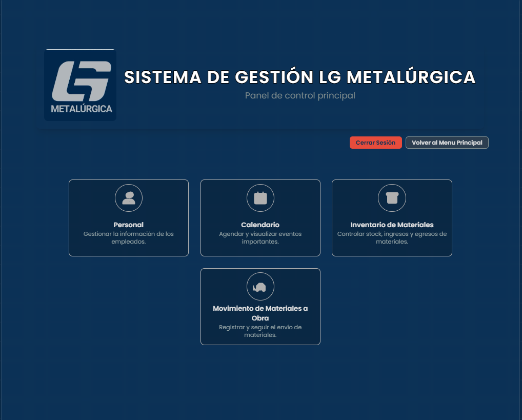This screenshot has height=420, width=522.
Task: Click the Cerrar Sesión button
Action: pyautogui.click(x=375, y=143)
